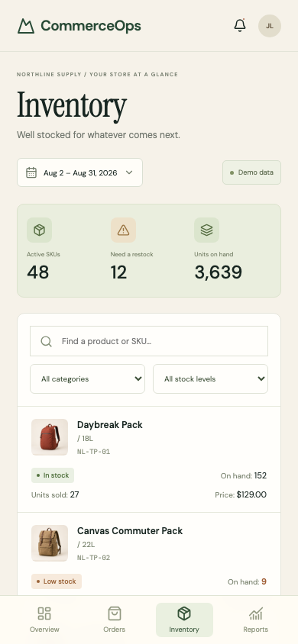Screen dimensions: 298x644
Task: Click the calendar icon in date picker
Action: [31, 172]
